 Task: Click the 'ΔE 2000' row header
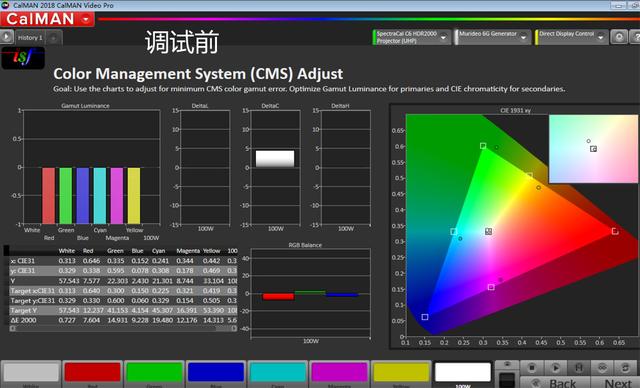(24, 320)
